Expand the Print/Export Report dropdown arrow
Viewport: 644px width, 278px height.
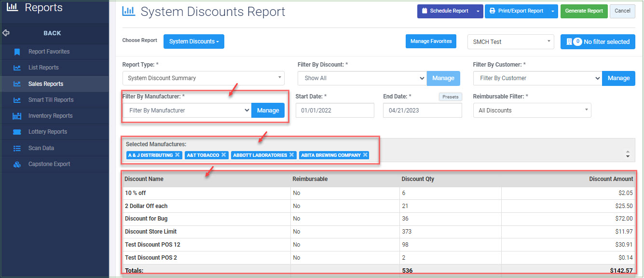tap(553, 11)
